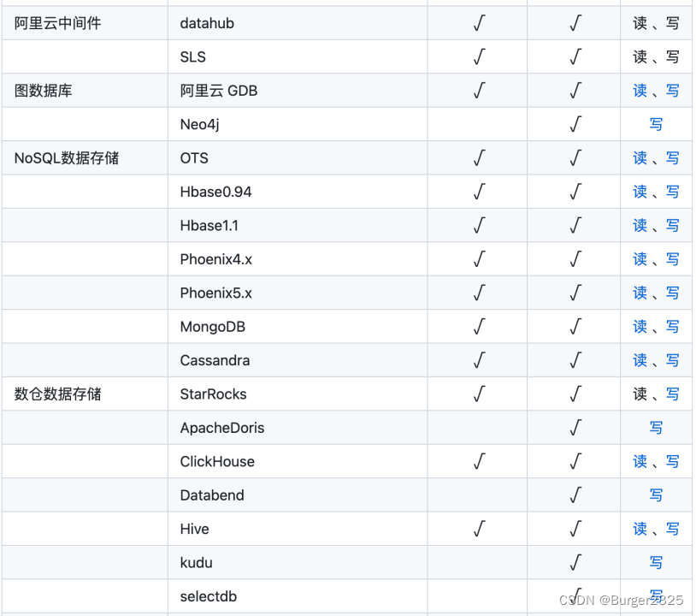The width and height of the screenshot is (696, 616).
Task: Click the 写 link for Phoenix5.x
Action: tap(672, 293)
